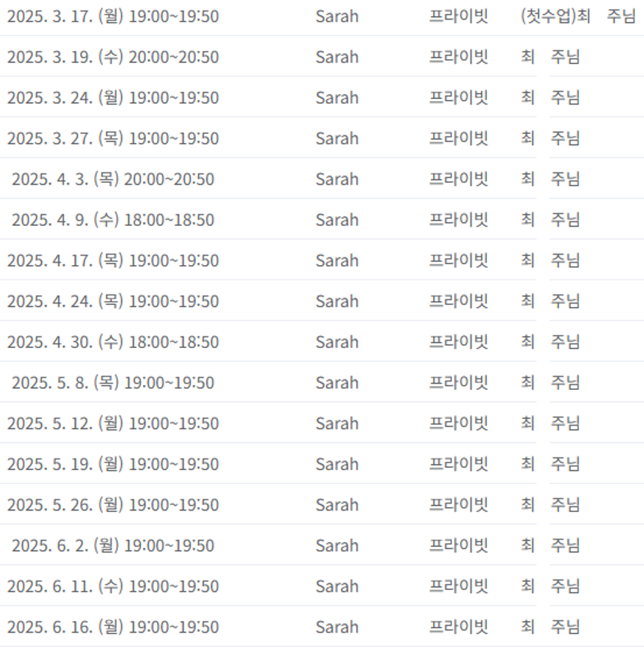Open the 2025. 4. 9. (수) 18:00~18:50 session
Viewport: 644px width, 648px height.
click(113, 220)
